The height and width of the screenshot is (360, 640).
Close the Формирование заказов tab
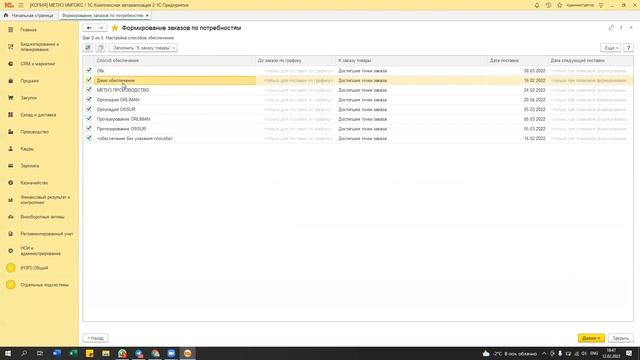point(147,16)
